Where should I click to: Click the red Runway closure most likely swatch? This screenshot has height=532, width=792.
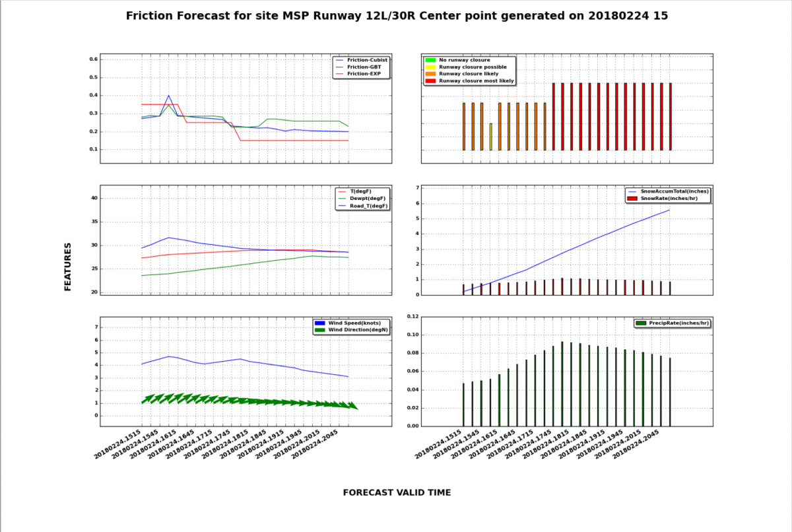430,81
